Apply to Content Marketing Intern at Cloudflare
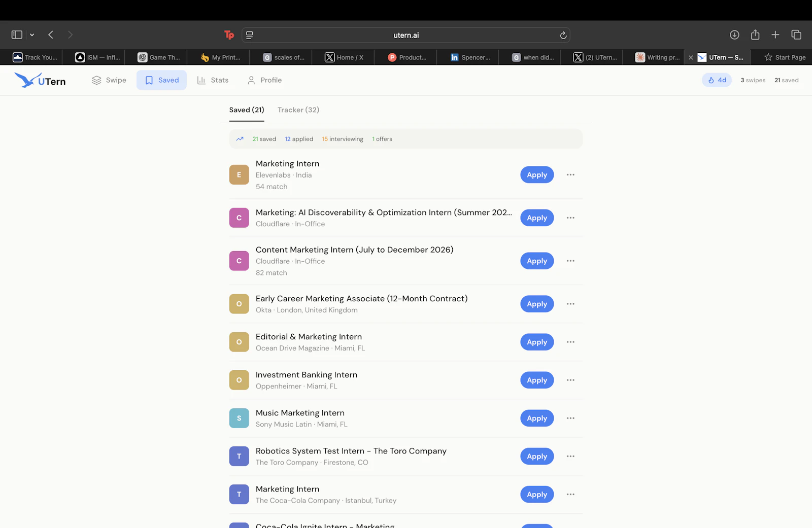Screen dimensions: 812x528 point(537,261)
